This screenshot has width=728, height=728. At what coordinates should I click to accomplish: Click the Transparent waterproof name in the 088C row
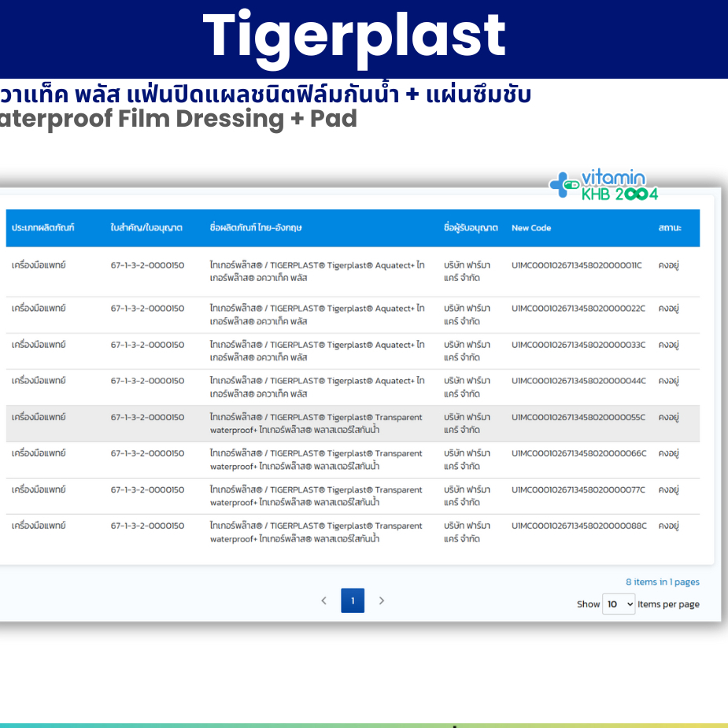click(x=316, y=531)
